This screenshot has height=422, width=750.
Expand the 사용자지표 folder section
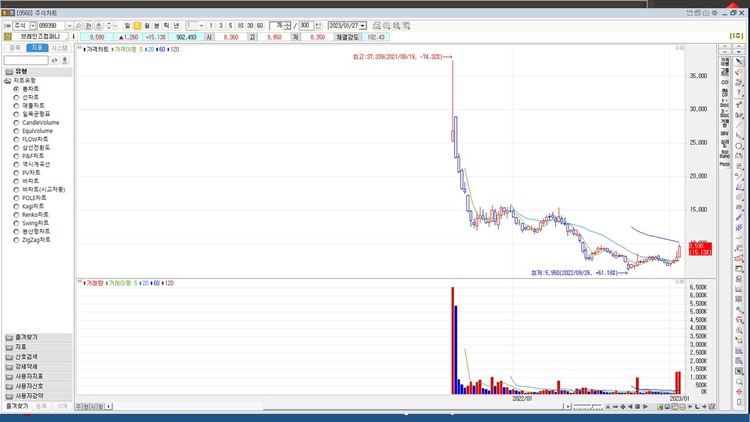click(x=38, y=377)
